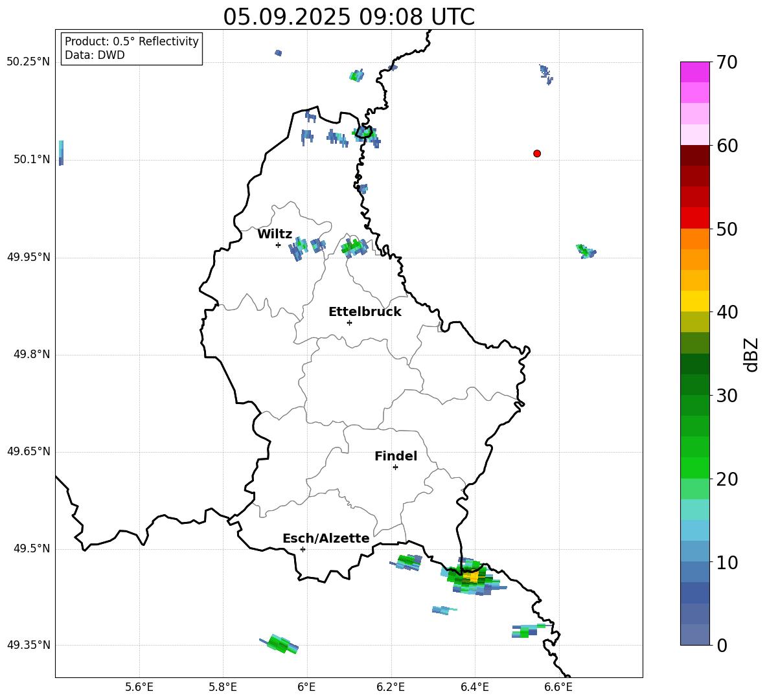Click the 50 label on the colorbar

click(x=727, y=229)
